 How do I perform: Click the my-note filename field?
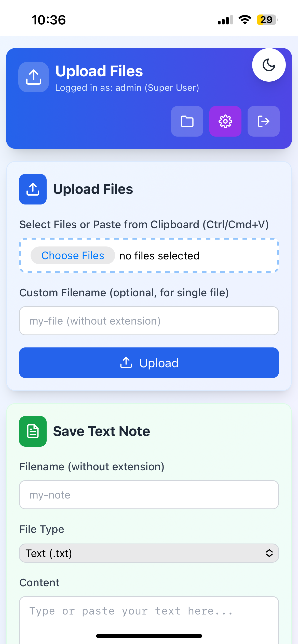149,494
